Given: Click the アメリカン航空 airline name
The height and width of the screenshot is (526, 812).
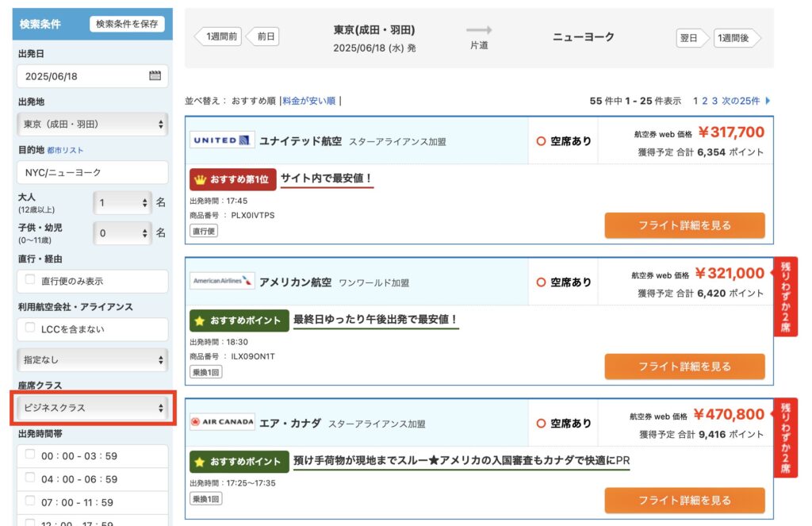Looking at the screenshot, I should point(295,282).
